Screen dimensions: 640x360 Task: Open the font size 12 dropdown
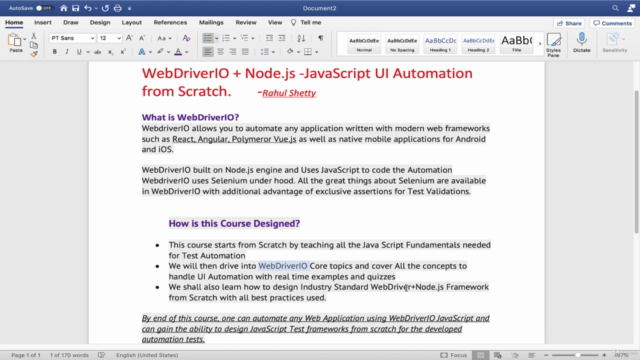pyautogui.click(x=119, y=38)
